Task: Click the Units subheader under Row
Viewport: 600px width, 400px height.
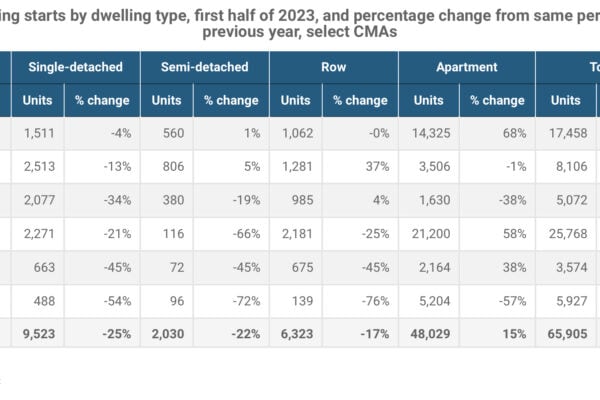Action: tap(295, 100)
